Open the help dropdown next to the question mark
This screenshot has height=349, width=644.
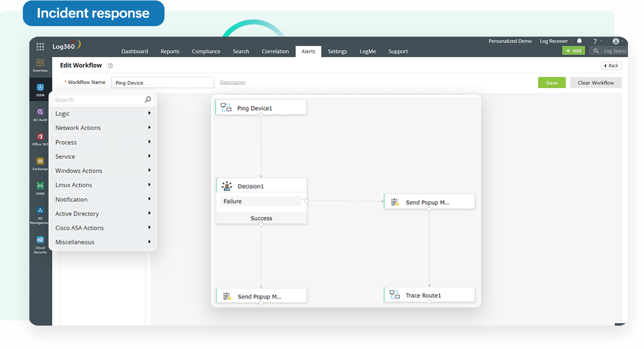point(597,41)
